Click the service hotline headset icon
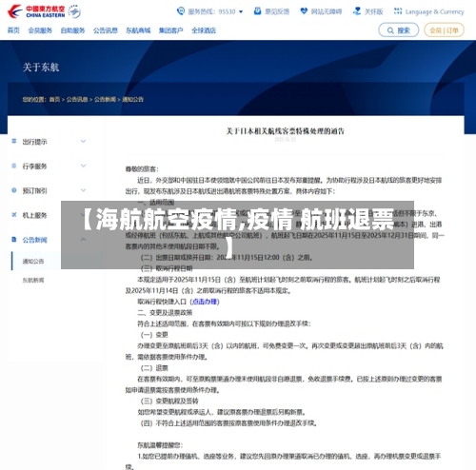Image resolution: width=476 pixels, height=470 pixels. [x=181, y=11]
